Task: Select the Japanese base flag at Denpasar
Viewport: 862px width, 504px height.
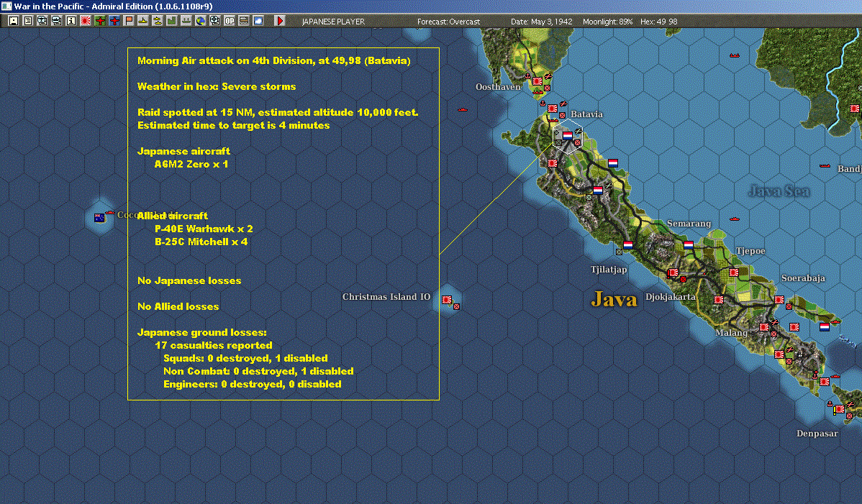Action: click(x=840, y=409)
